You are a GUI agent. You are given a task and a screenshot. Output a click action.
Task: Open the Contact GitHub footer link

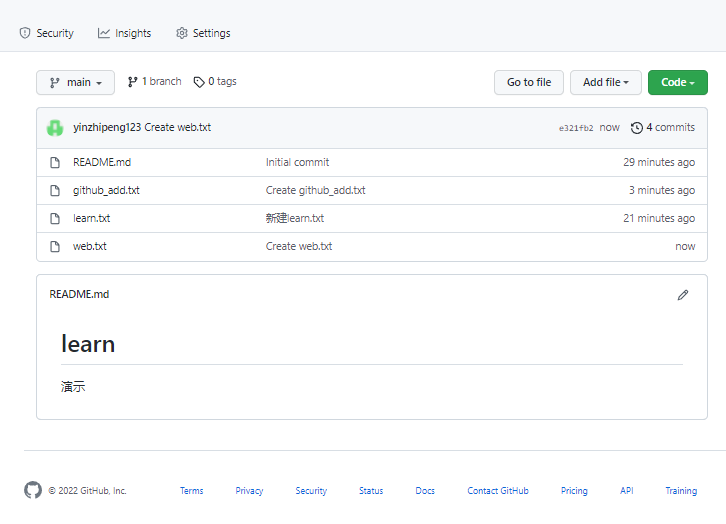pos(498,491)
